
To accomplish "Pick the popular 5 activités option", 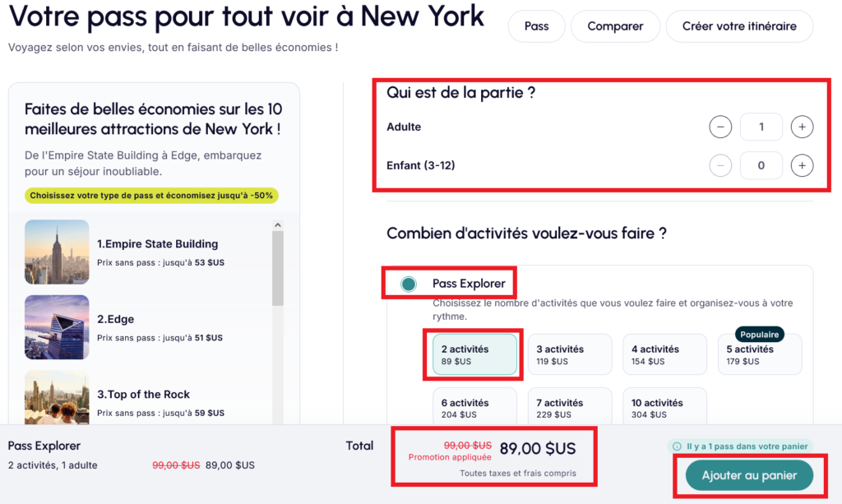I will pos(759,354).
